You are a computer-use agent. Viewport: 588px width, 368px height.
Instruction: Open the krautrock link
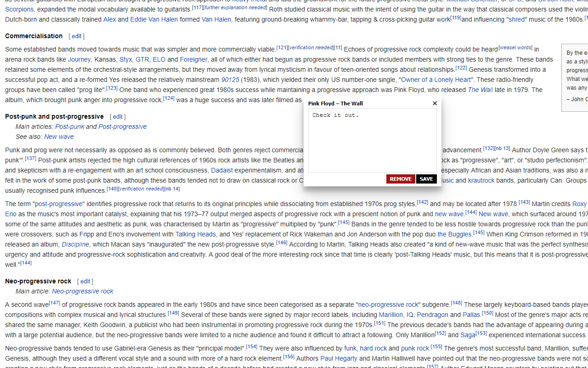tap(481, 180)
